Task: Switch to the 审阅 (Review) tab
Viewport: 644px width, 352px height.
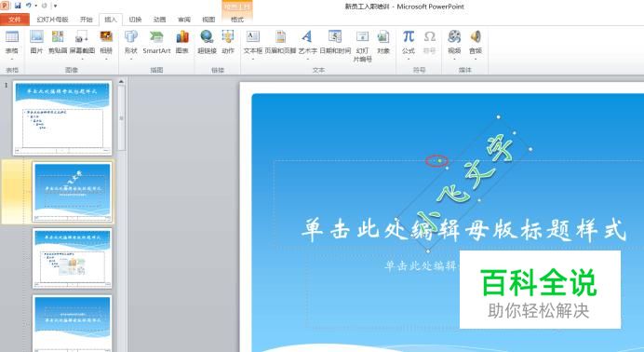Action: (x=184, y=20)
